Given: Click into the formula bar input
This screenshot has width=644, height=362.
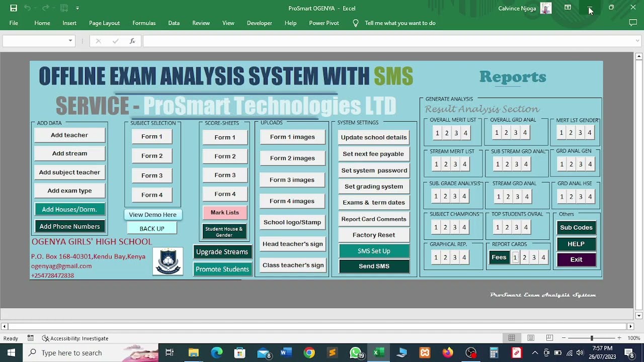Looking at the screenshot, I should [x=387, y=41].
